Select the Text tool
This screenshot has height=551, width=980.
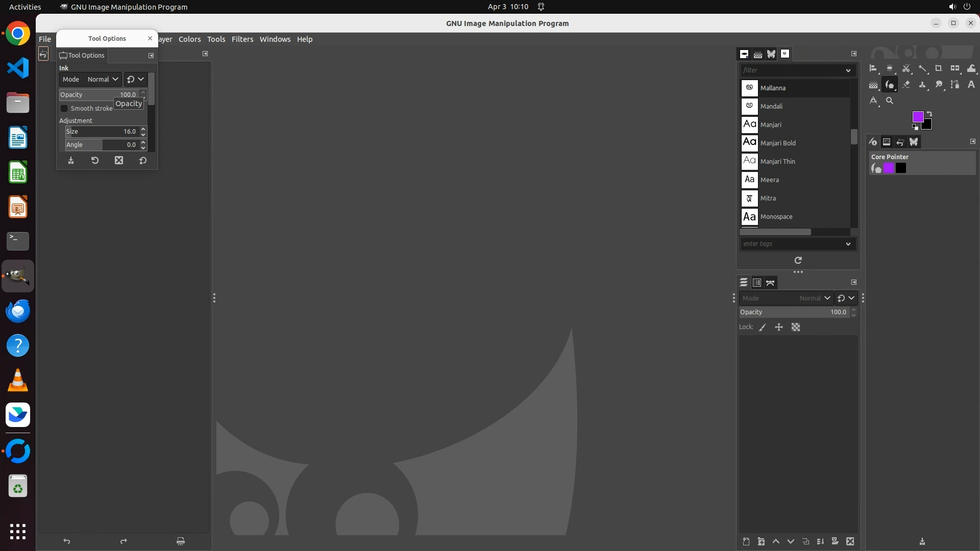pos(971,85)
